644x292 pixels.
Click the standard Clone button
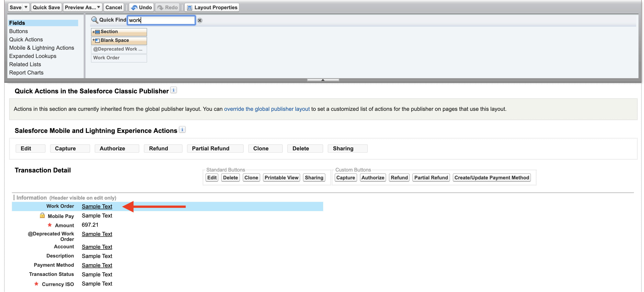(x=251, y=177)
